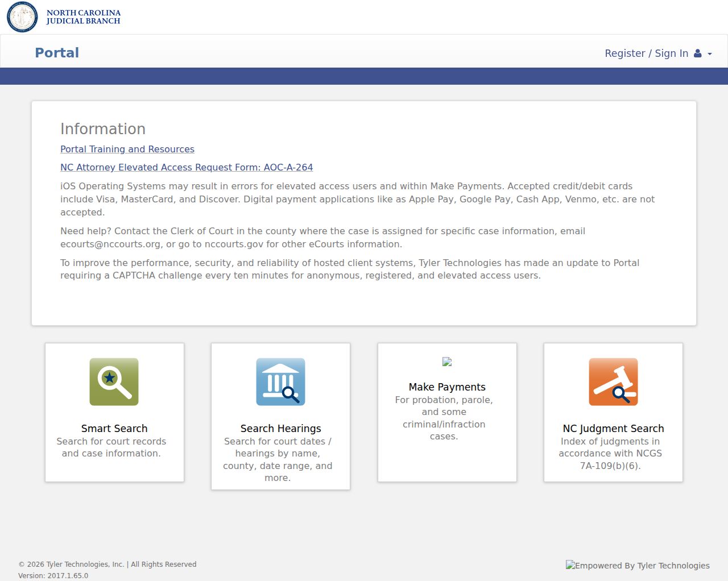Select the Smart Search card title
This screenshot has height=581, width=728.
[114, 429]
